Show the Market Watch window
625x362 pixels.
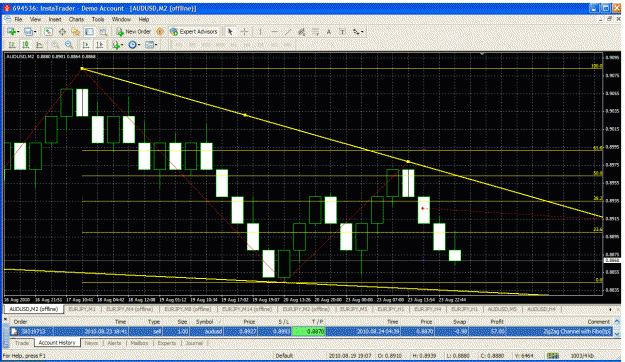coord(49,32)
